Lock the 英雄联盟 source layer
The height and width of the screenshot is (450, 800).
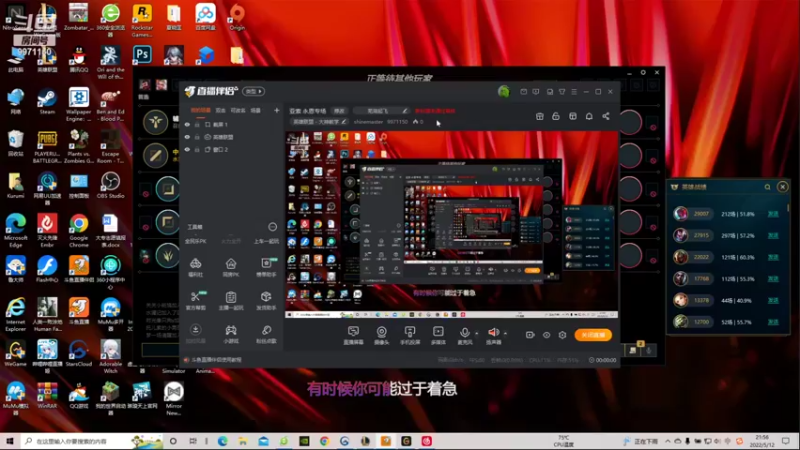[197, 137]
